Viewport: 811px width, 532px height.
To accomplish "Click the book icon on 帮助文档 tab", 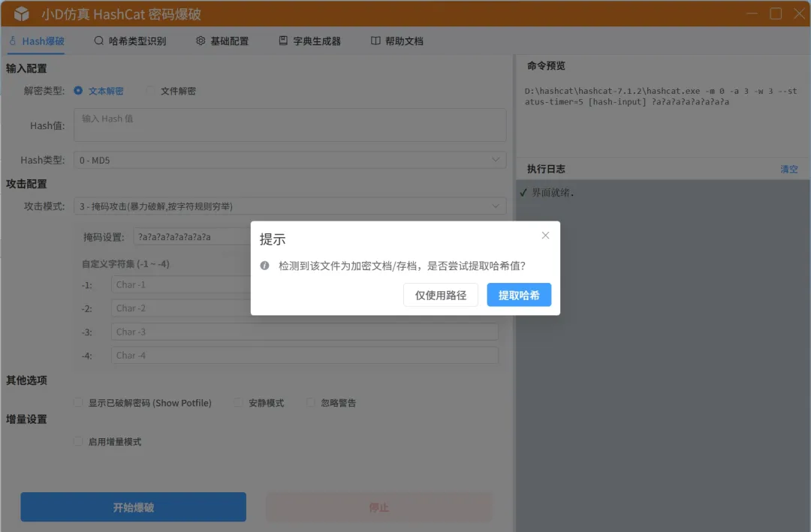I will [376, 41].
